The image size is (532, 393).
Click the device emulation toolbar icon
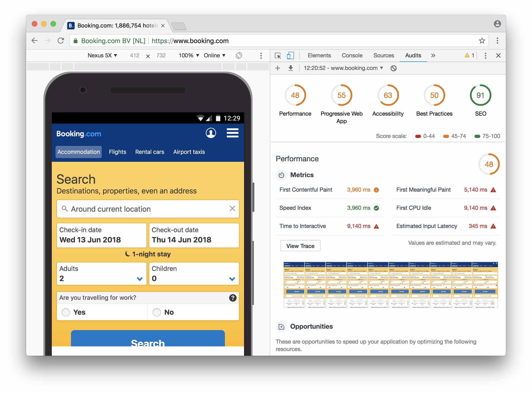click(290, 55)
